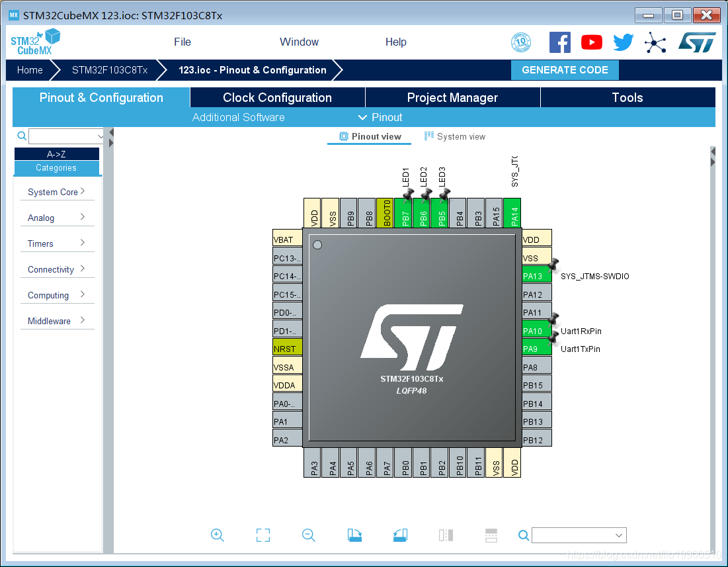Click the horizontal split layout icon
Screen dimensions: 728x567
(491, 535)
